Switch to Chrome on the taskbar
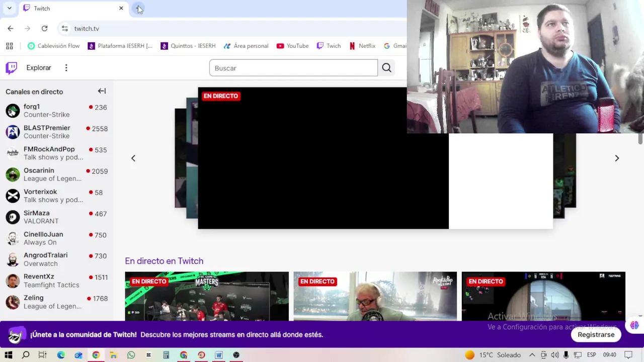Viewport: 644px width, 362px height. tap(96, 355)
